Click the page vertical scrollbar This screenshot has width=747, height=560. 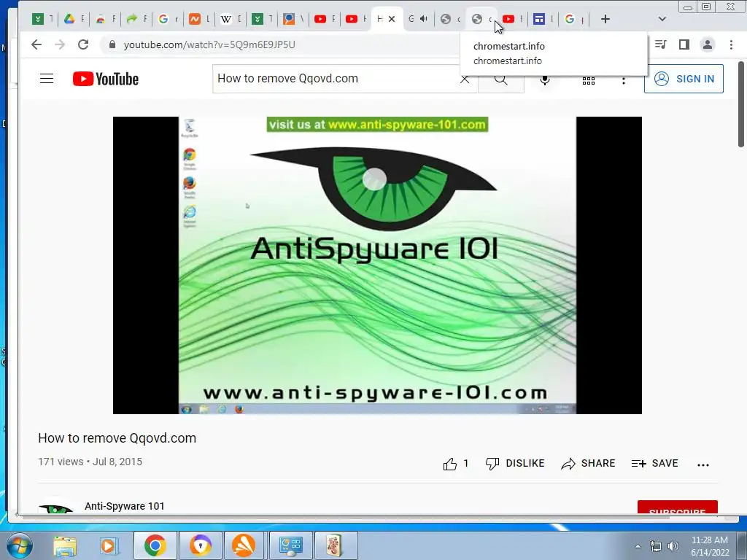(741, 105)
